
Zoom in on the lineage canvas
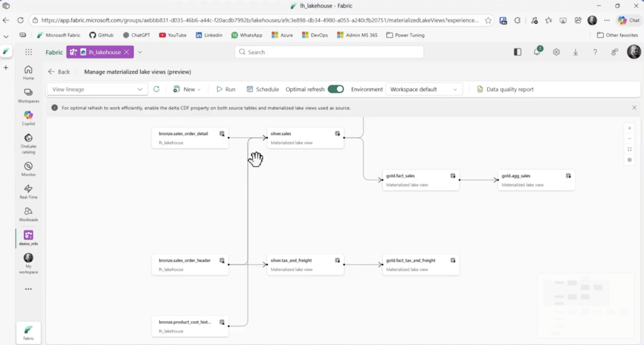(630, 128)
